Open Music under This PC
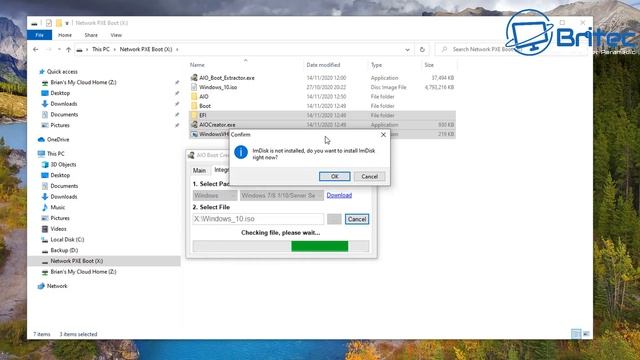640x360 pixels. (x=58, y=207)
